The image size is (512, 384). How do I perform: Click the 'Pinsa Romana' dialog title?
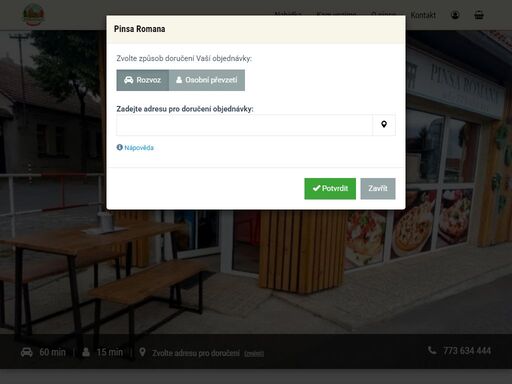pyautogui.click(x=139, y=29)
